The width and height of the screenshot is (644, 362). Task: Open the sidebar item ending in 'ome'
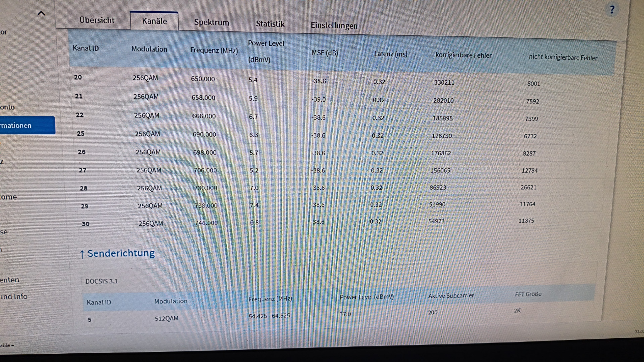(x=9, y=197)
